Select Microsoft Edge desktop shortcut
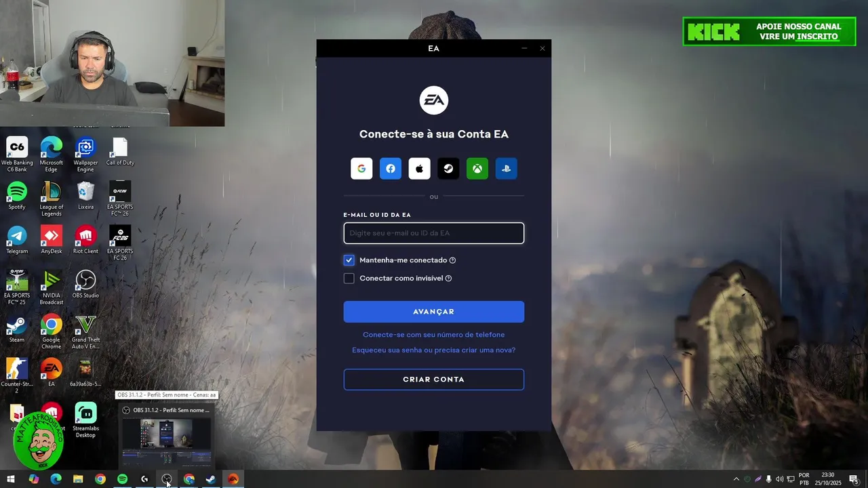 [x=52, y=155]
